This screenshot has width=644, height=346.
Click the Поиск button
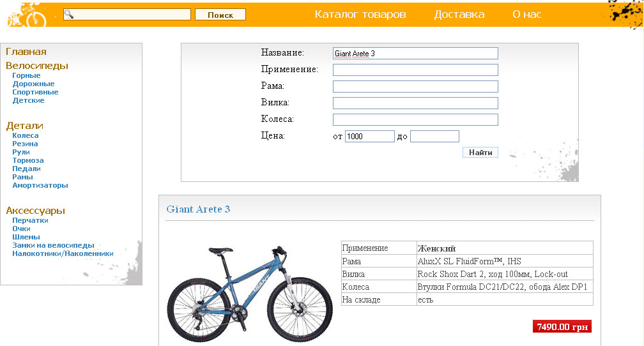tap(220, 15)
